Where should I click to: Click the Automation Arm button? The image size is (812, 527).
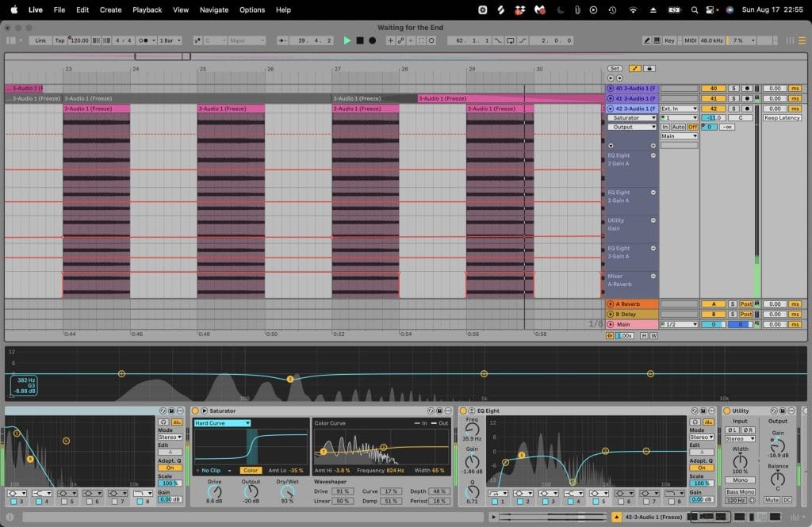click(400, 40)
